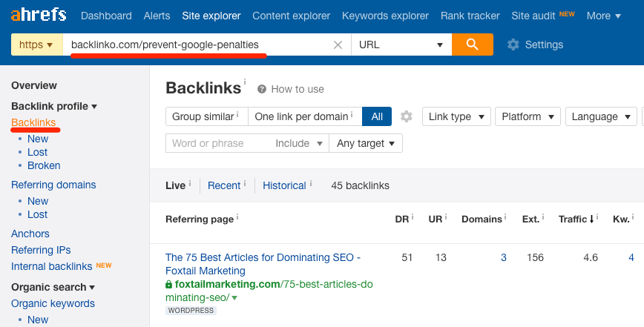Select One link per domain option

pyautogui.click(x=304, y=116)
